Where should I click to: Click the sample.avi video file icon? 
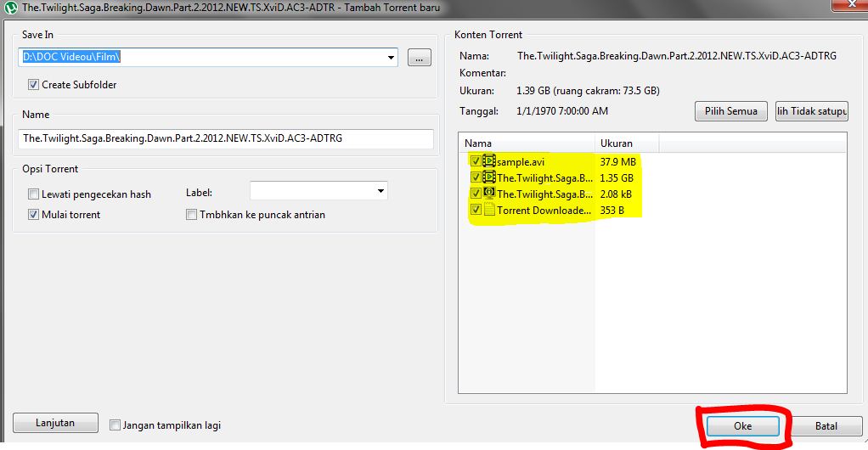coord(489,161)
